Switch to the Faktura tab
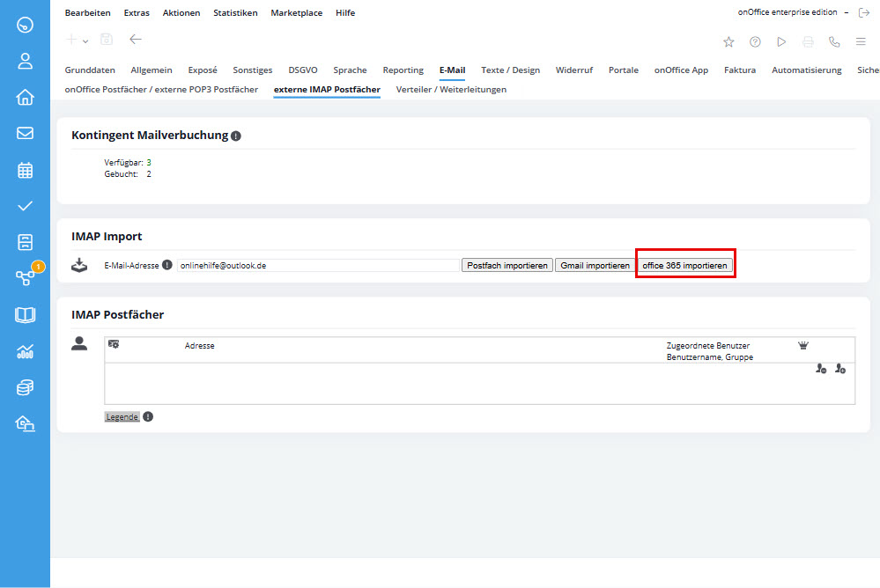Screen dimensions: 880x588 (740, 70)
